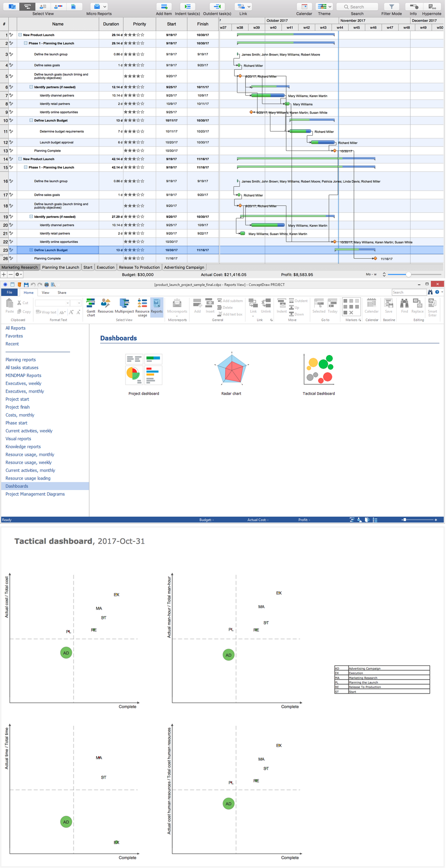
Task: Click the plus add-sheet button below the tabs
Action: pos(4,275)
